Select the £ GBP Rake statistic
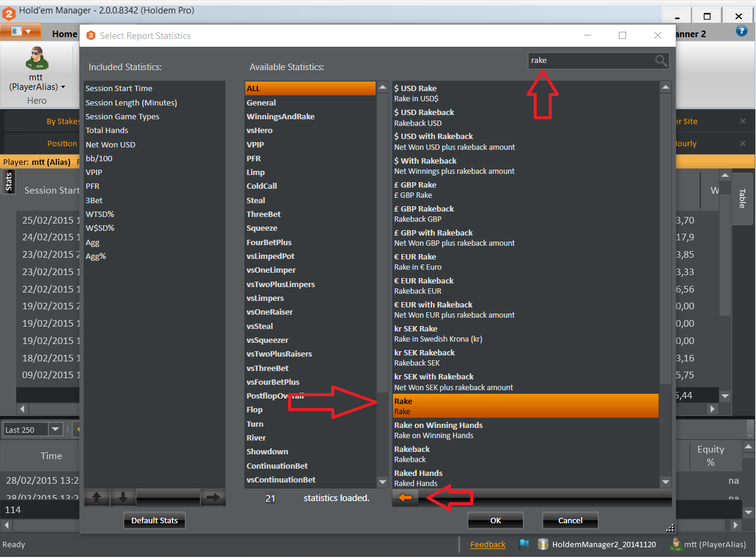This screenshot has height=558, width=756. click(525, 189)
